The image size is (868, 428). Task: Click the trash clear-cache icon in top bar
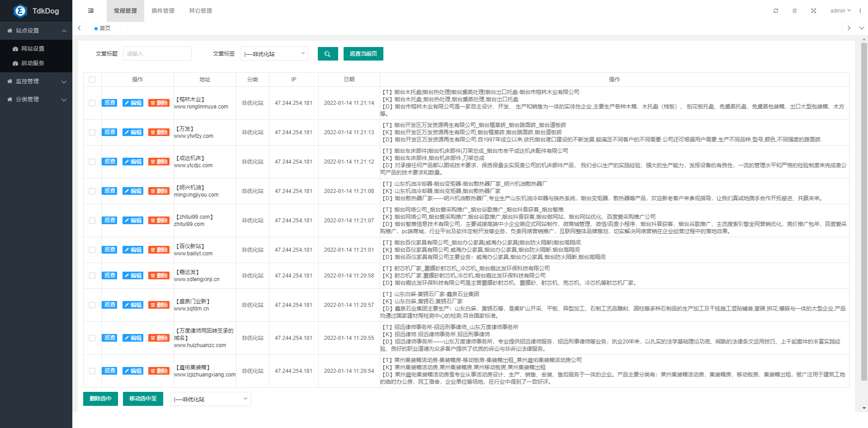coord(795,11)
